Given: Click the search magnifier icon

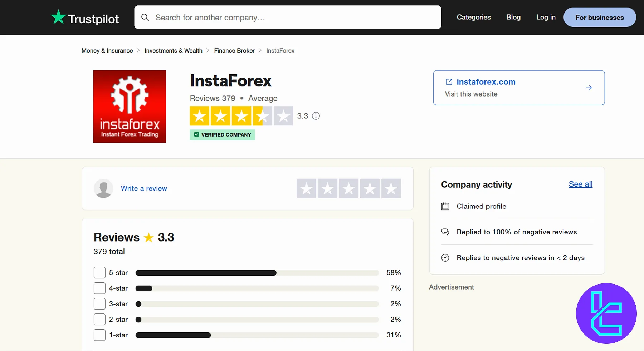Looking at the screenshot, I should click(145, 17).
